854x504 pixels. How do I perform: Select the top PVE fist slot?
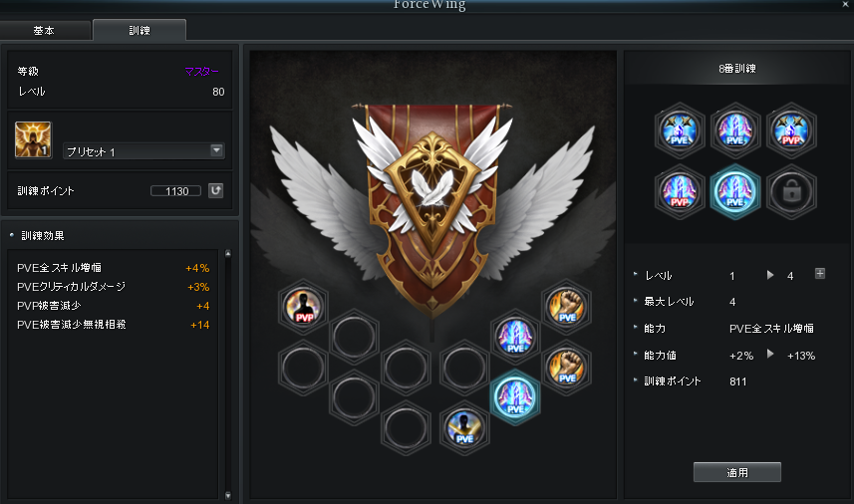tap(566, 307)
